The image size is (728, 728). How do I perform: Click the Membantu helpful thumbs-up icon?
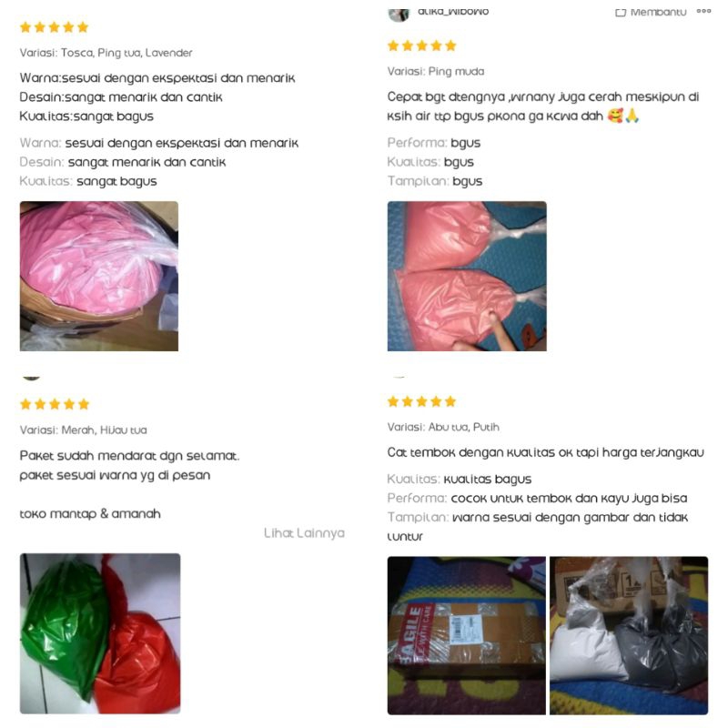click(x=621, y=12)
